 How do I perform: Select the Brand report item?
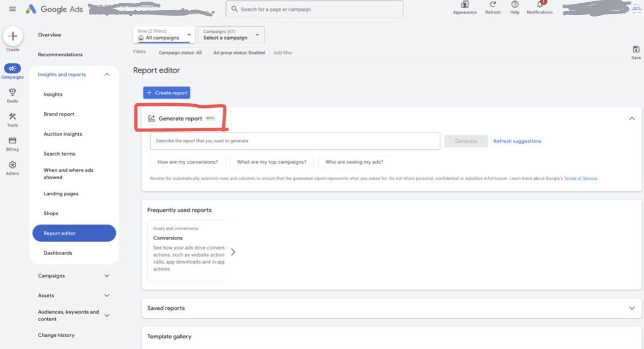tap(59, 114)
